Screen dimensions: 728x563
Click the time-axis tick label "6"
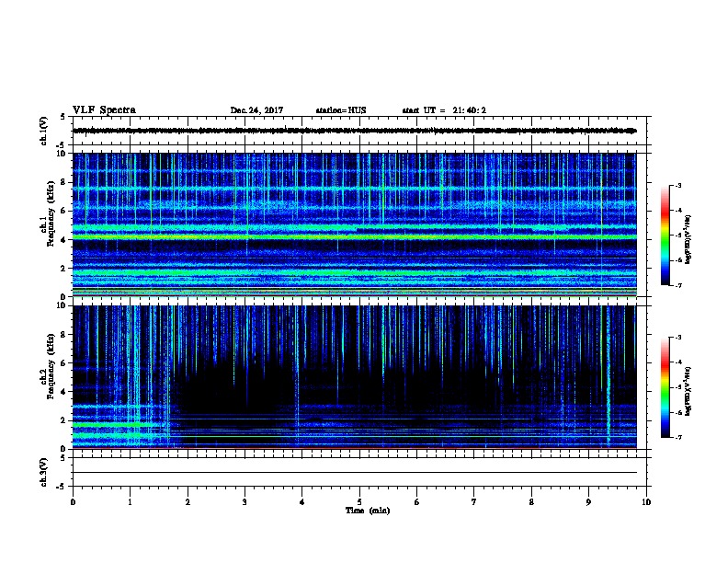pos(417,502)
